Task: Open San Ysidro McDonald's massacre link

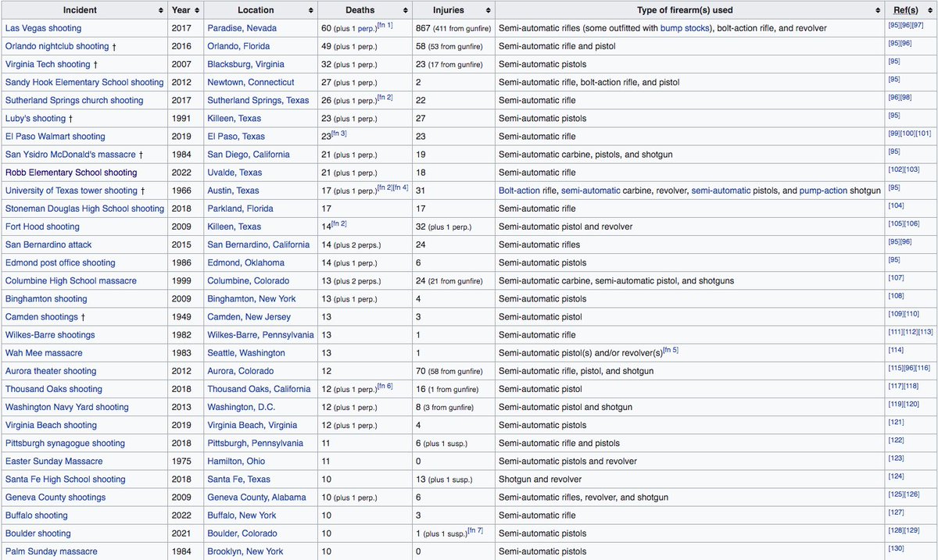Action: 70,154
